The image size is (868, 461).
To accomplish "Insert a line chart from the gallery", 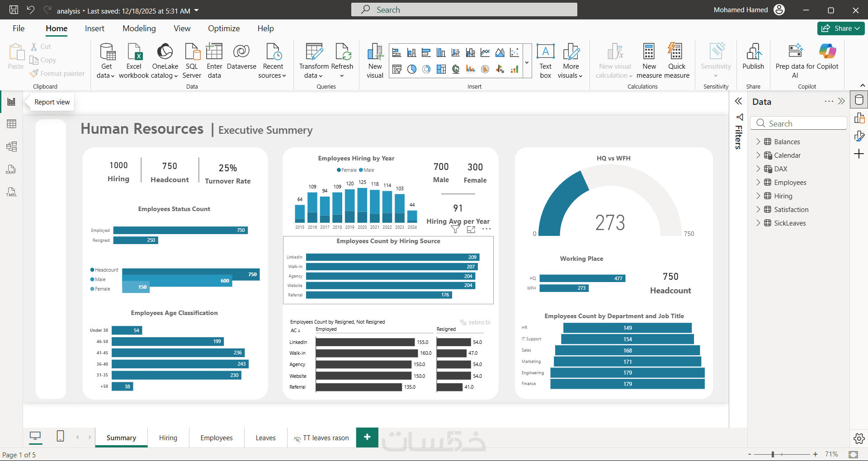I will tap(485, 53).
